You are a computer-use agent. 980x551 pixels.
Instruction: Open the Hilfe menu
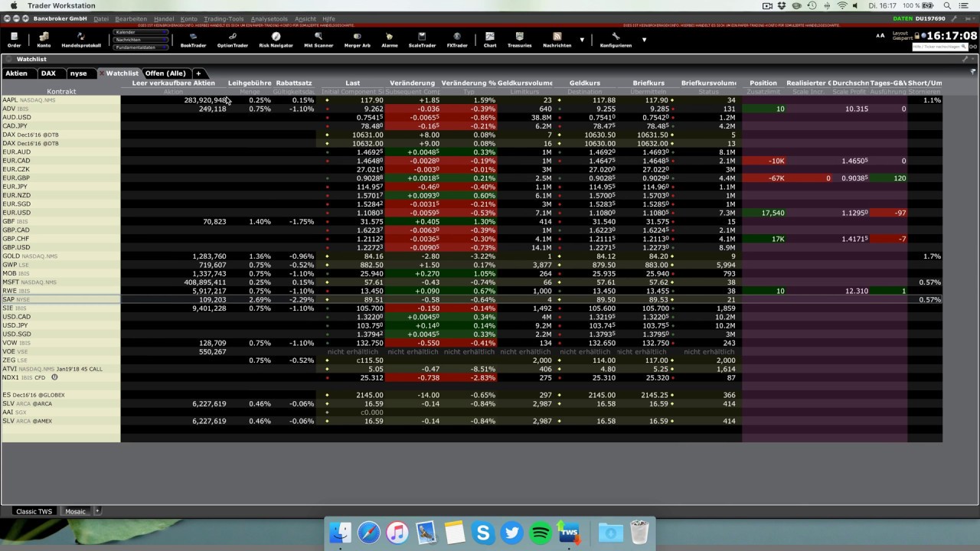[x=328, y=18]
